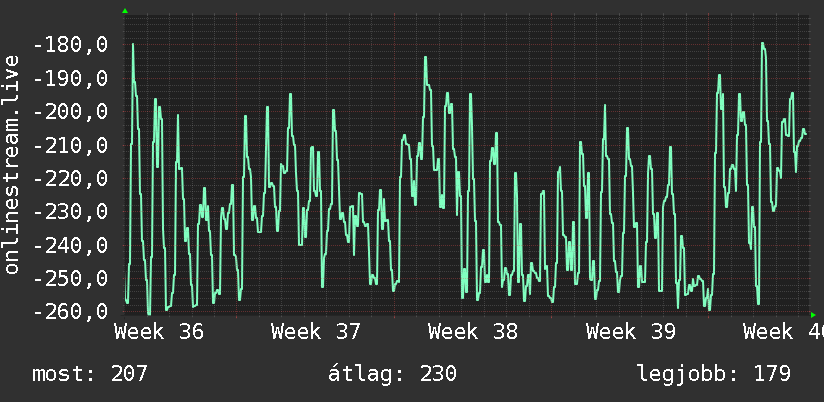
Task: Click the 'most: 207' statistic
Action: (90, 374)
